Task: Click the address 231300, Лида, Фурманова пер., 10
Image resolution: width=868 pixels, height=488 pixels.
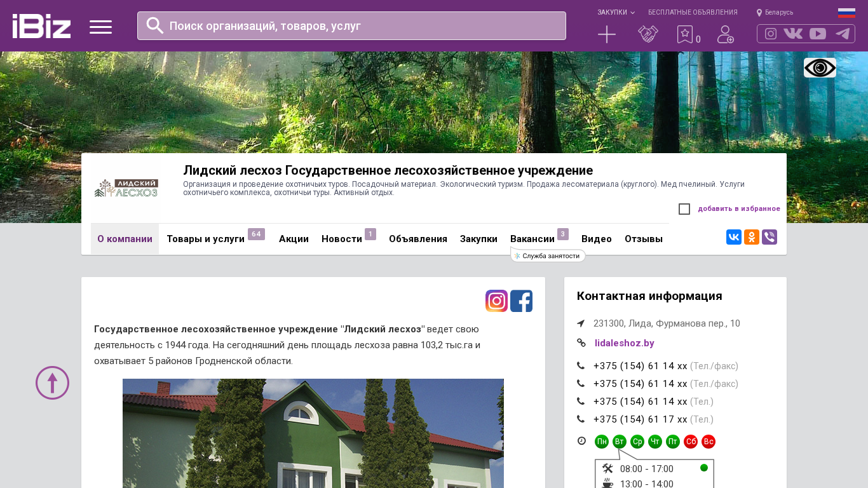Action: (667, 323)
